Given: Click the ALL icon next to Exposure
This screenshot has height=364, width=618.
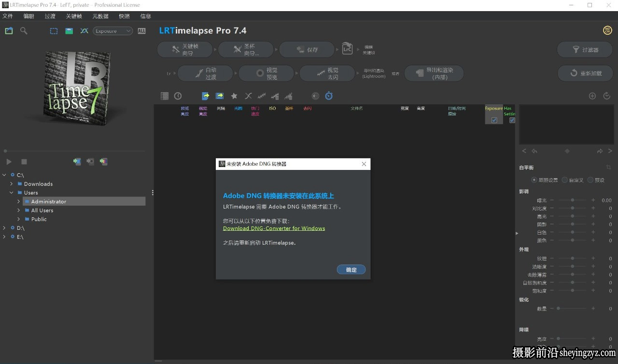Looking at the screenshot, I should [141, 31].
